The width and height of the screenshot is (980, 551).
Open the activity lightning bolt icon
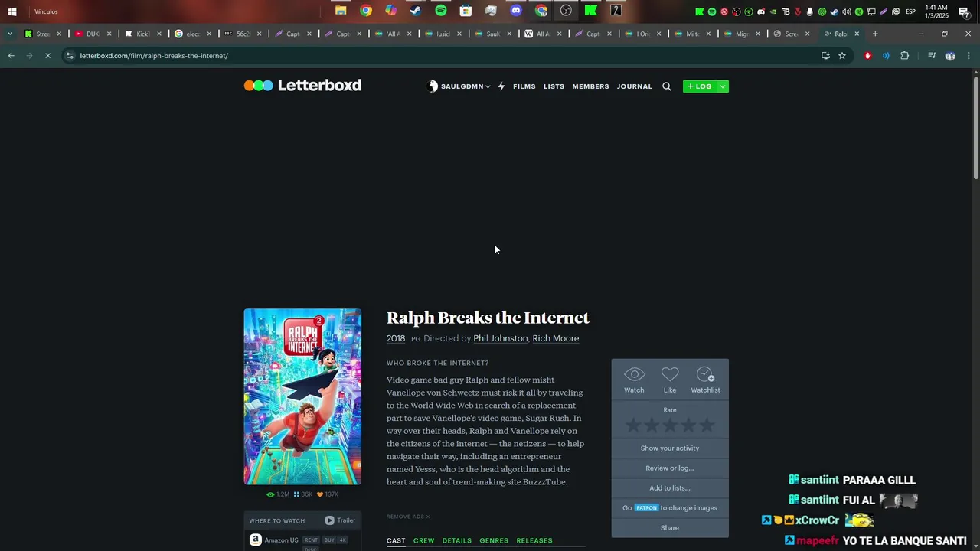pos(501,86)
